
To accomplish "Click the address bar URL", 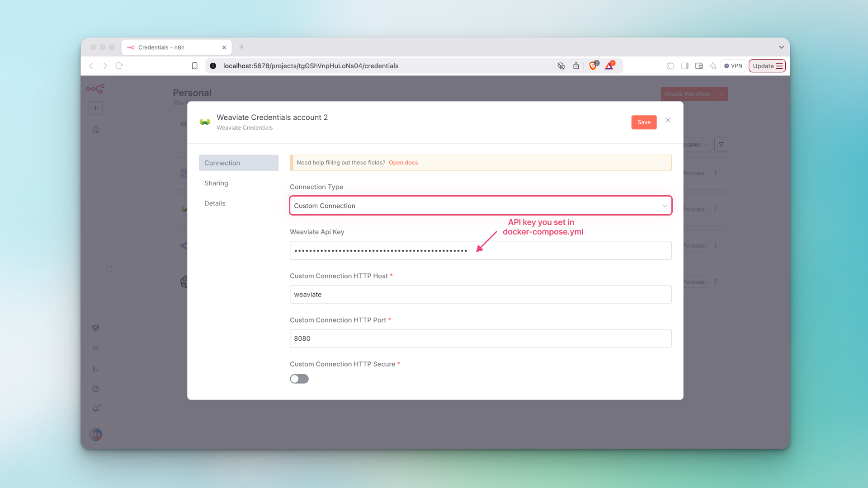I will 311,66.
